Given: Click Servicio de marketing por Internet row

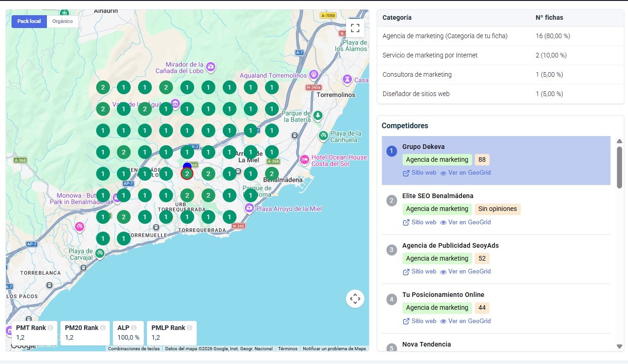Looking at the screenshot, I should [500, 55].
